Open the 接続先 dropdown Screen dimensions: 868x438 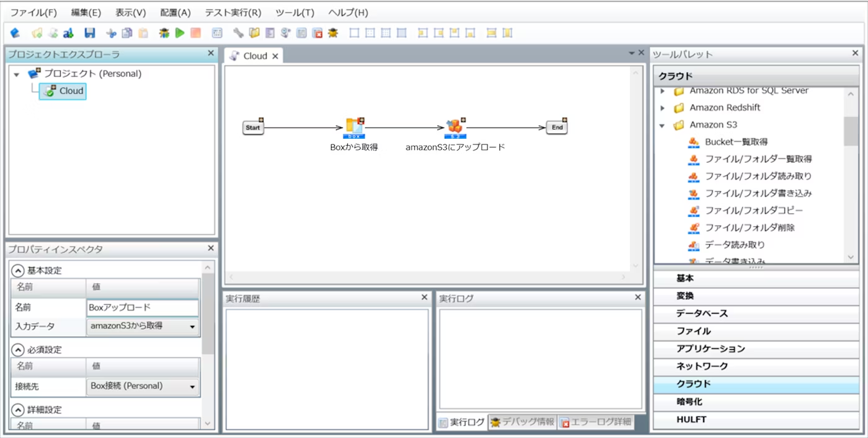(x=143, y=386)
